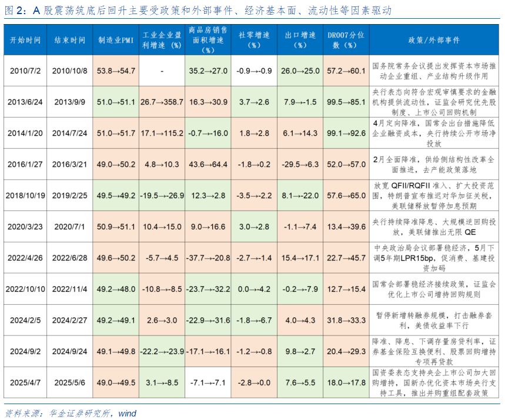This screenshot has width=505, height=420.
Task: Click the figure title 图2 text
Action: pyautogui.click(x=198, y=11)
